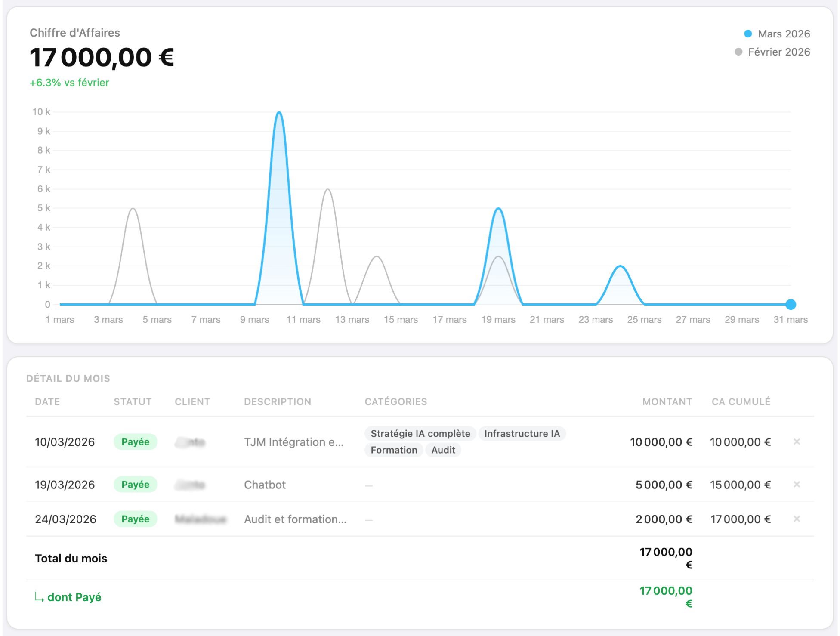
Task: Open the TJM Intégration description
Action: click(293, 442)
